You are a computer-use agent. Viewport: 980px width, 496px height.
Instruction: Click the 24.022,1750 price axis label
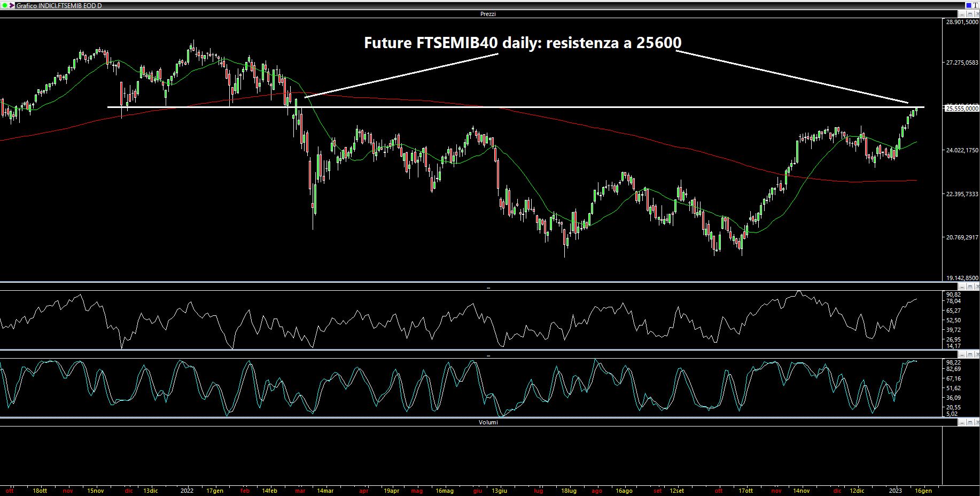[962, 151]
